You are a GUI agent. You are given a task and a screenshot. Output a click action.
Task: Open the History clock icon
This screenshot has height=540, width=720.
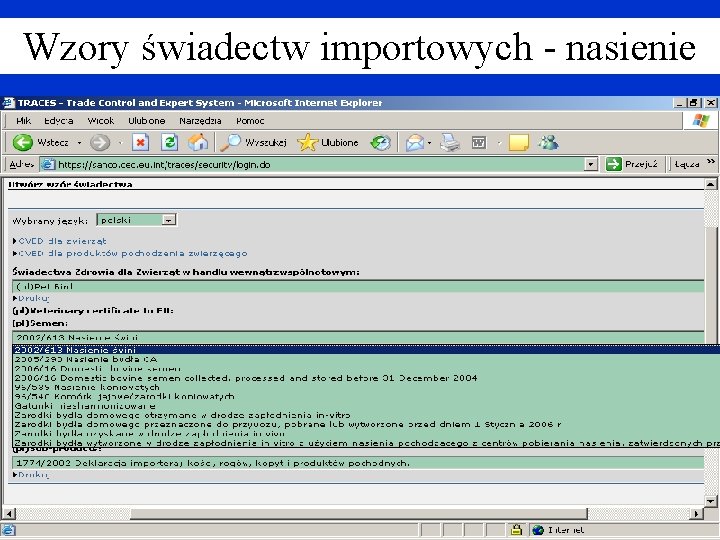381,143
